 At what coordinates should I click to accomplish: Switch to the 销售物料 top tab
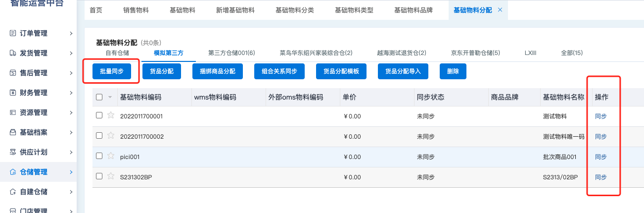pyautogui.click(x=136, y=10)
